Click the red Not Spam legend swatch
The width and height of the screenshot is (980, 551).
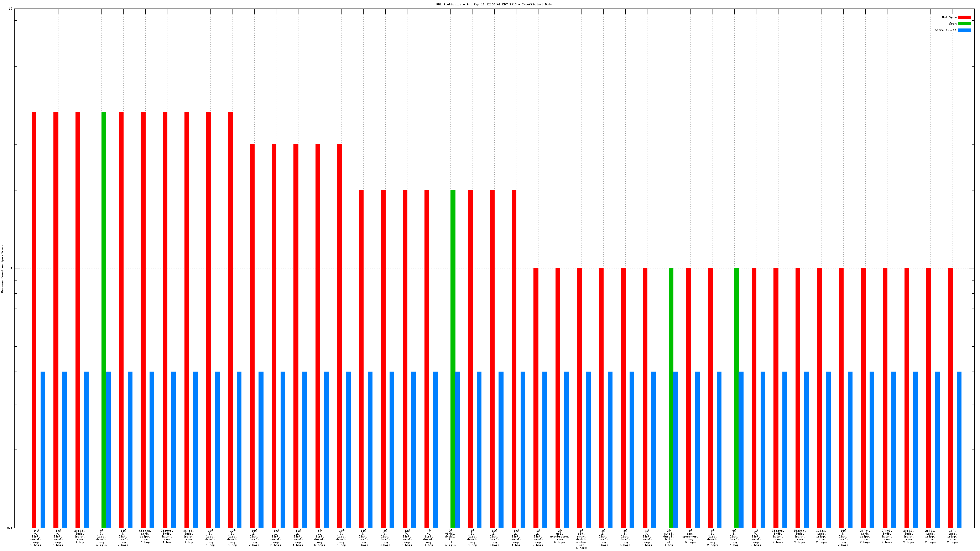tap(964, 17)
